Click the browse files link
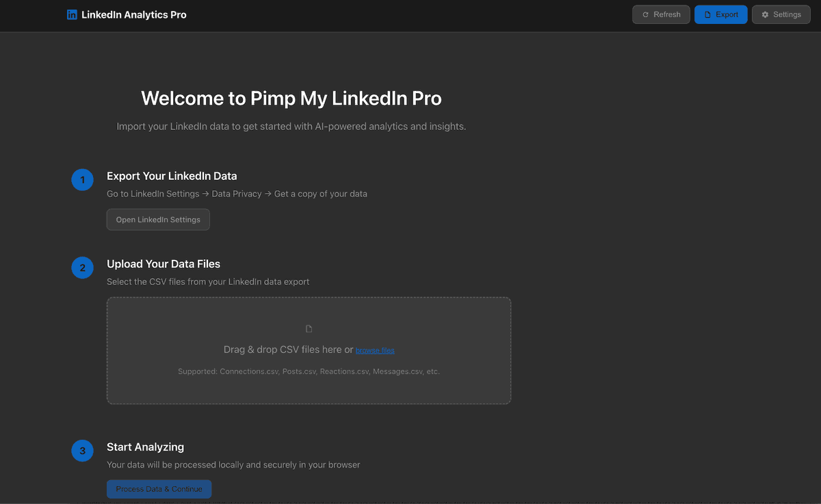 375,349
